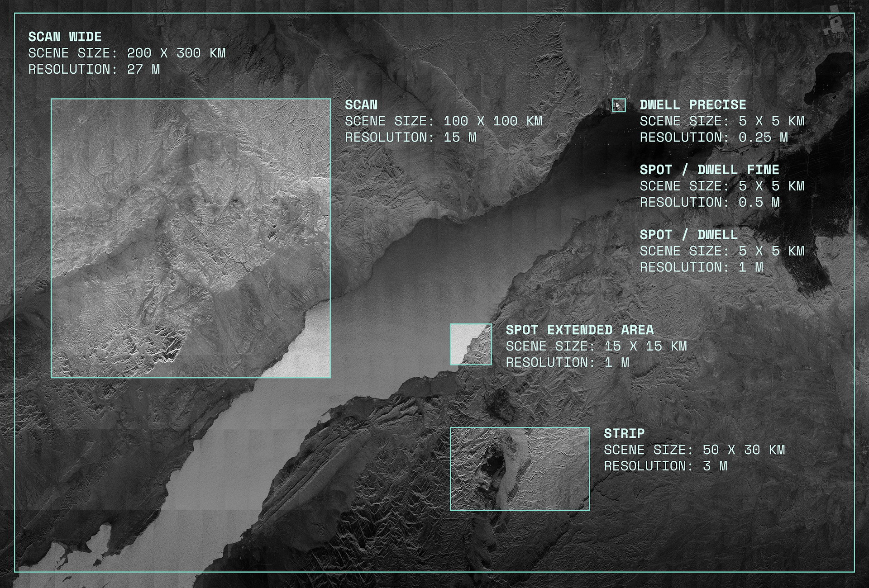Click the Strip 50 x 30 km scene rectangle
Viewport: 869px width, 588px height.
click(x=520, y=469)
